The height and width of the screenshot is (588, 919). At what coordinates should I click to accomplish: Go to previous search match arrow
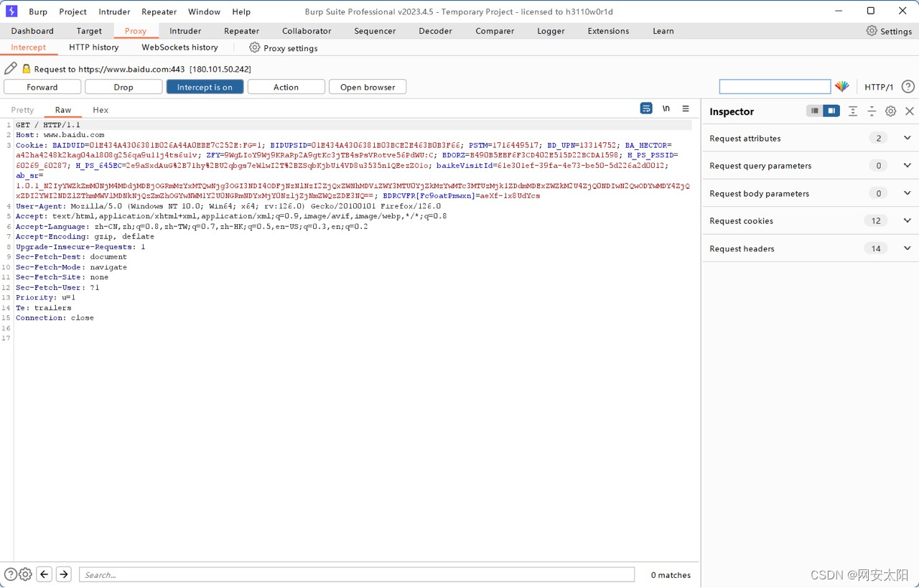click(x=45, y=574)
